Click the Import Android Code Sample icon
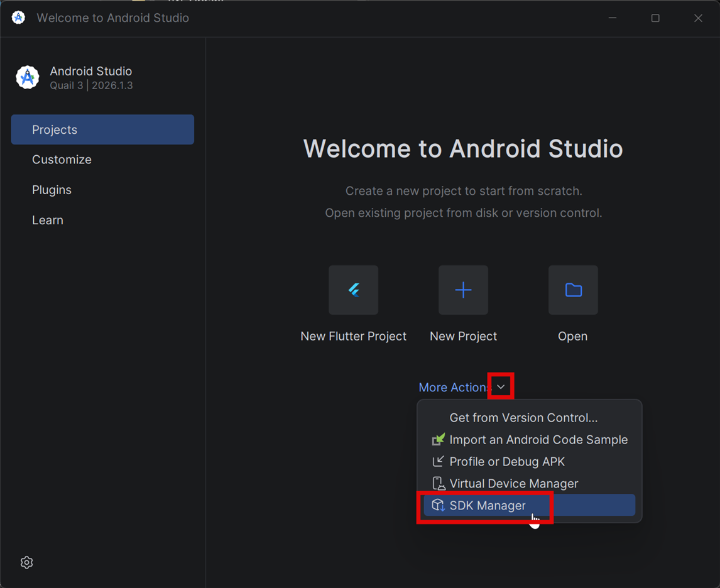Viewport: 720px width, 588px height. point(439,439)
